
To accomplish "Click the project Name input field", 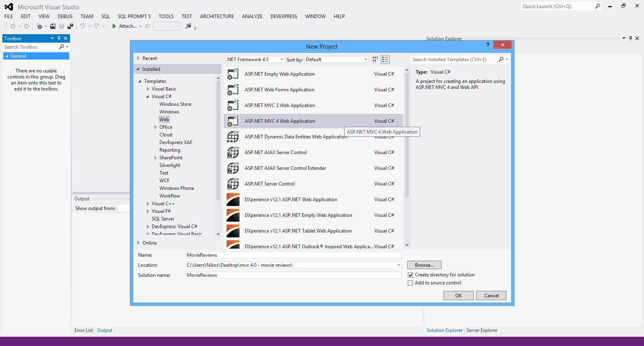I will point(293,255).
